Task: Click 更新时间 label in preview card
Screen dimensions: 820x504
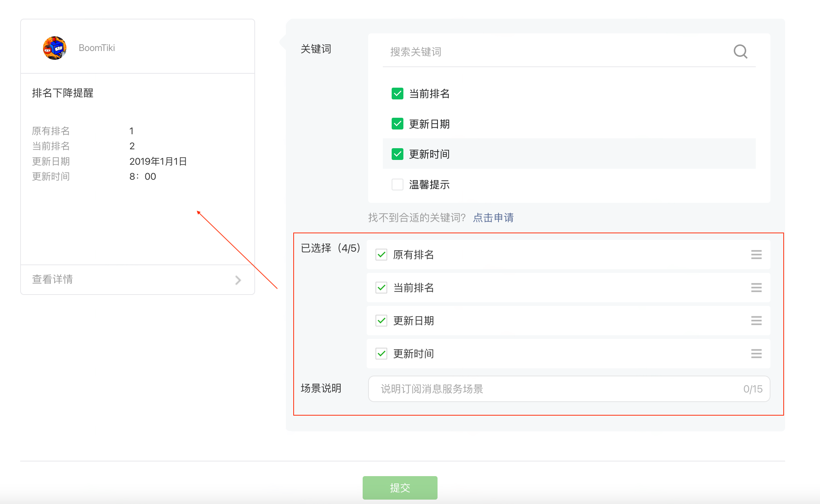Action: click(x=51, y=176)
